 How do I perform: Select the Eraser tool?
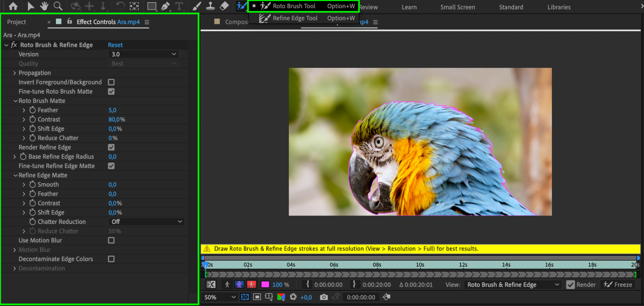[x=224, y=6]
